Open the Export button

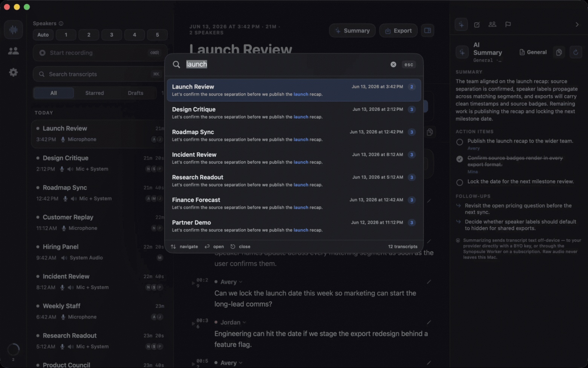[x=398, y=31]
